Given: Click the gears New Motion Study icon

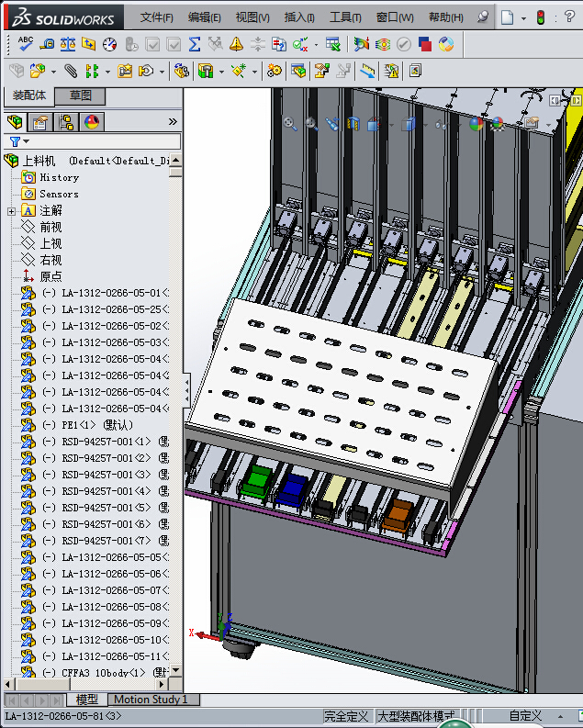Looking at the screenshot, I should [x=274, y=71].
